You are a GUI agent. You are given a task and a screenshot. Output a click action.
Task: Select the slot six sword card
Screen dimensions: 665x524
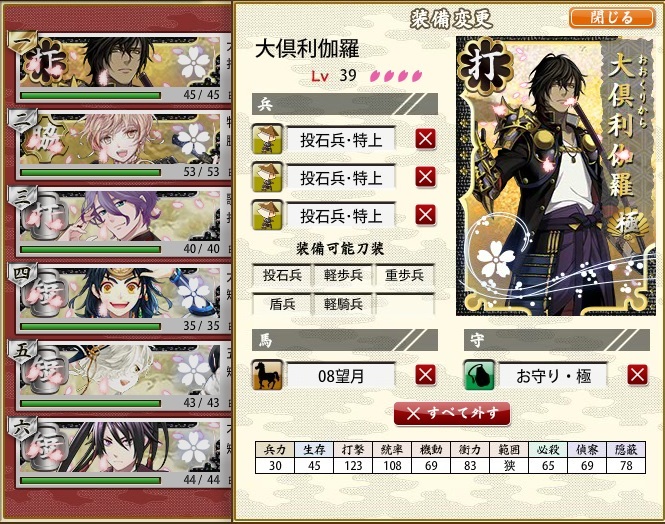tap(120, 452)
